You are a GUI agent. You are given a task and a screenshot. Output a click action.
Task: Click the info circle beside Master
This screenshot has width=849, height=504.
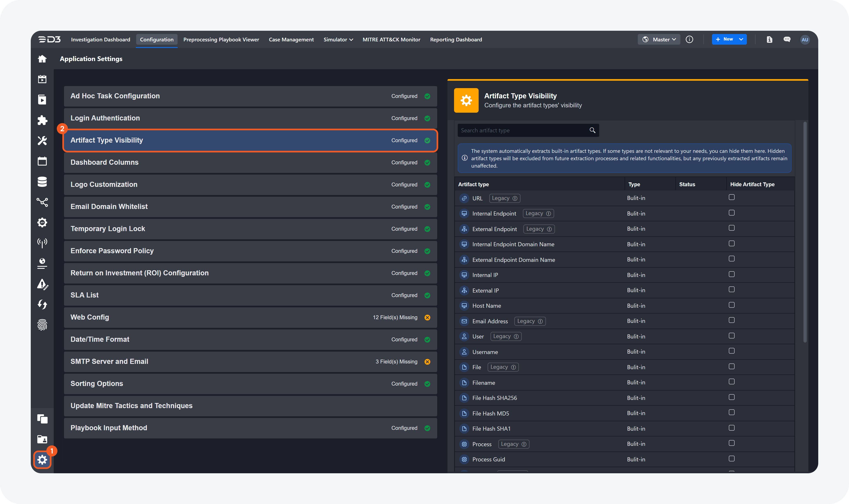tap(689, 39)
